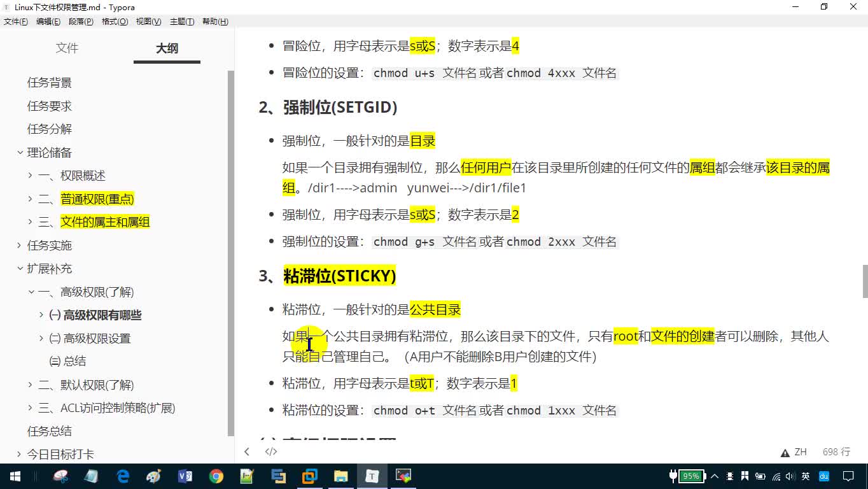Image resolution: width=868 pixels, height=489 pixels.
Task: Open spell check warning ZH indicator
Action: [794, 452]
